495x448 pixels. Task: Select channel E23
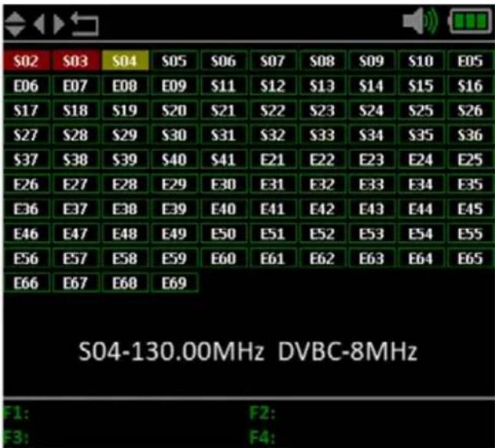[371, 160]
